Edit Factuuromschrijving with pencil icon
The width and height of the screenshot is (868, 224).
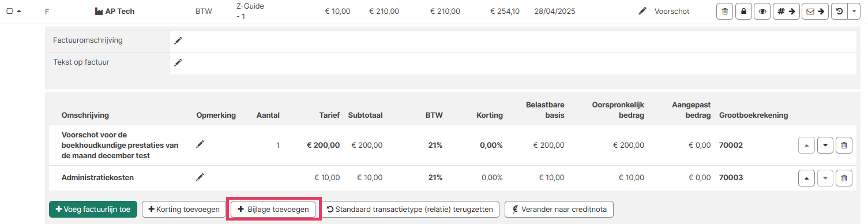click(x=178, y=40)
